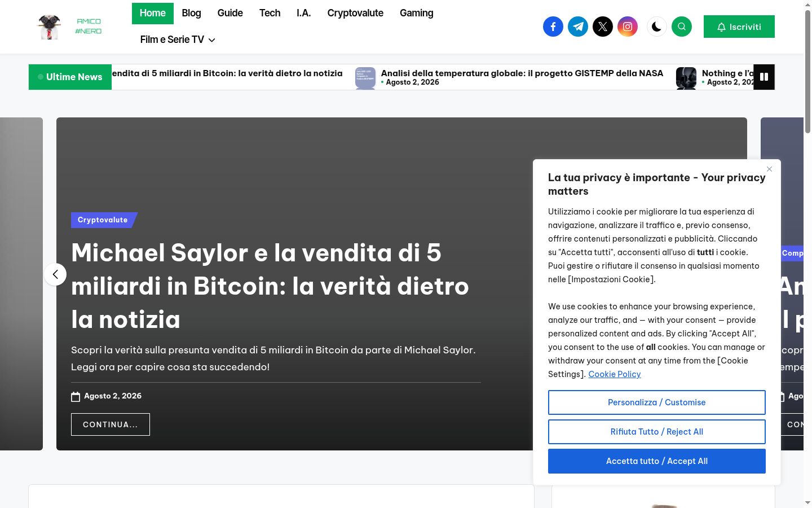Viewport: 812px width, 508px height.
Task: Click the scrollbar down arrow
Action: coord(807,502)
